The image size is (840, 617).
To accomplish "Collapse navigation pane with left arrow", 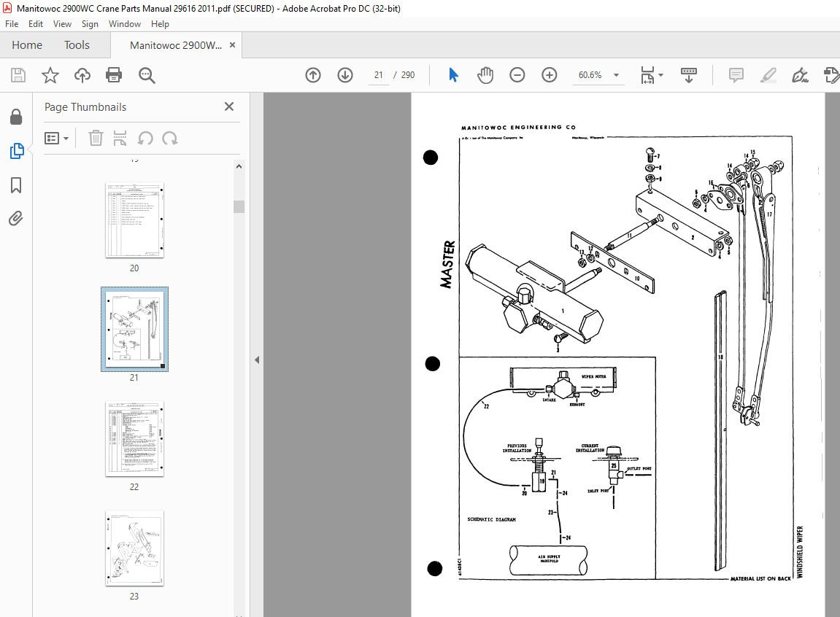I will coord(257,360).
